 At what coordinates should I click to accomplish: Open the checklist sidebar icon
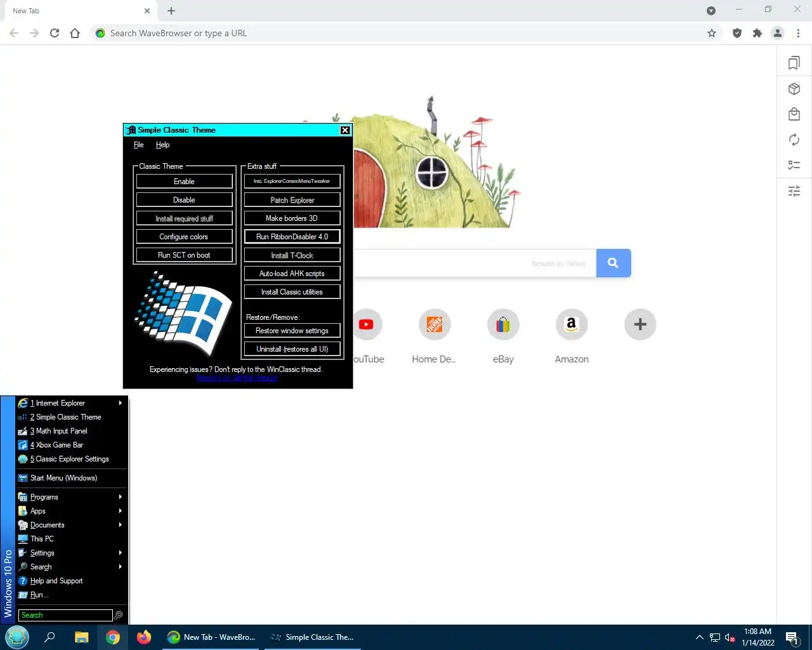coord(794,165)
